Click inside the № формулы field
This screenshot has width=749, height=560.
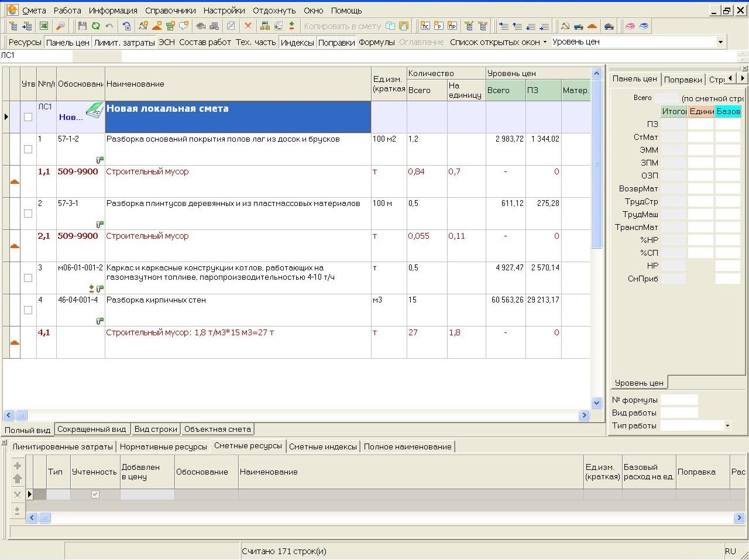pos(679,400)
